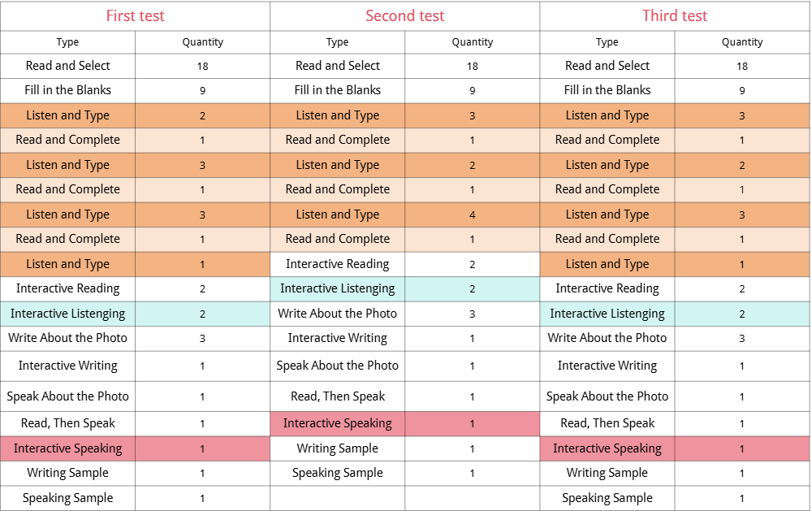The image size is (812, 511).
Task: Select "Speak About the Photo" in First test
Action: point(68,396)
